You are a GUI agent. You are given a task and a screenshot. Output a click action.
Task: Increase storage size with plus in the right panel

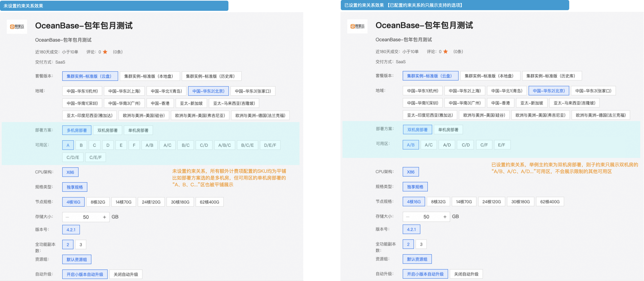coord(445,217)
